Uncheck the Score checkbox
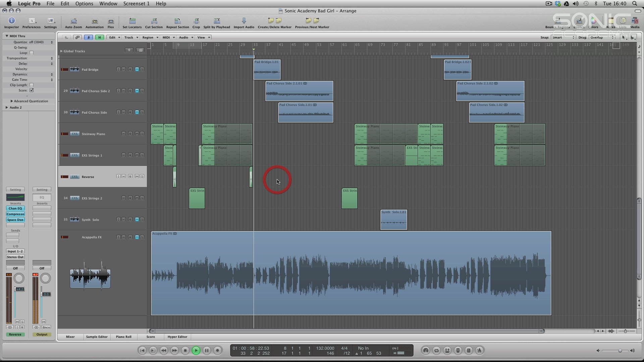The height and width of the screenshot is (362, 644). click(32, 90)
